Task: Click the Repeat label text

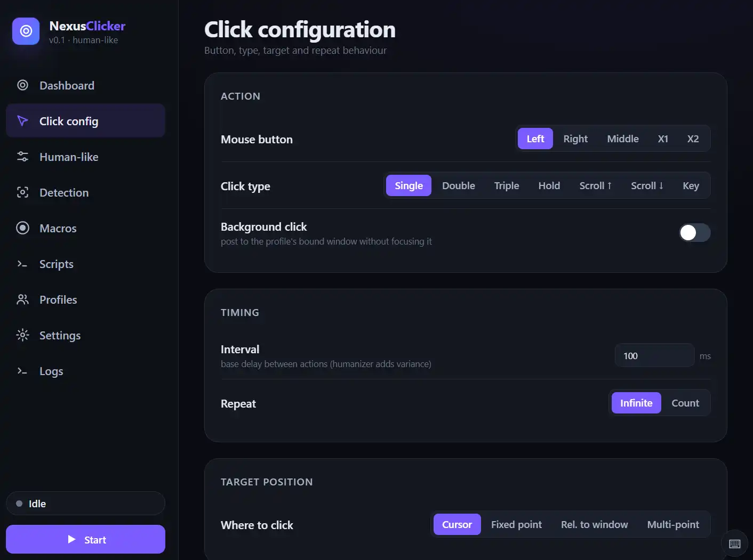Action: tap(238, 404)
